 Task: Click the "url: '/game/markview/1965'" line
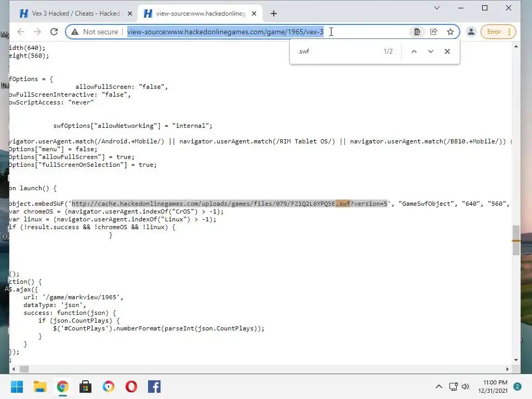coord(73,297)
